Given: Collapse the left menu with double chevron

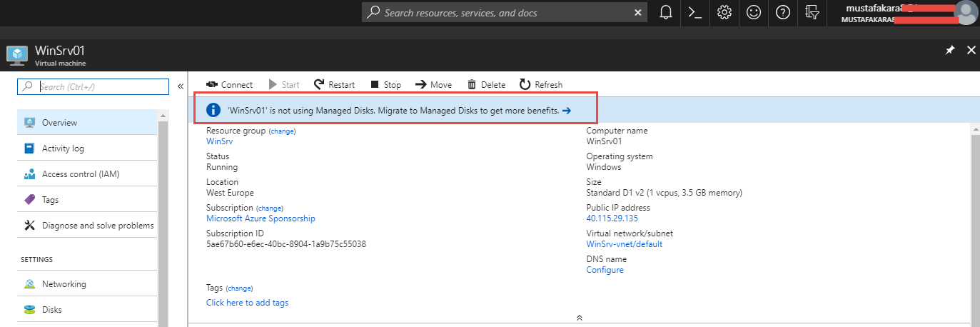Looking at the screenshot, I should pos(181,86).
